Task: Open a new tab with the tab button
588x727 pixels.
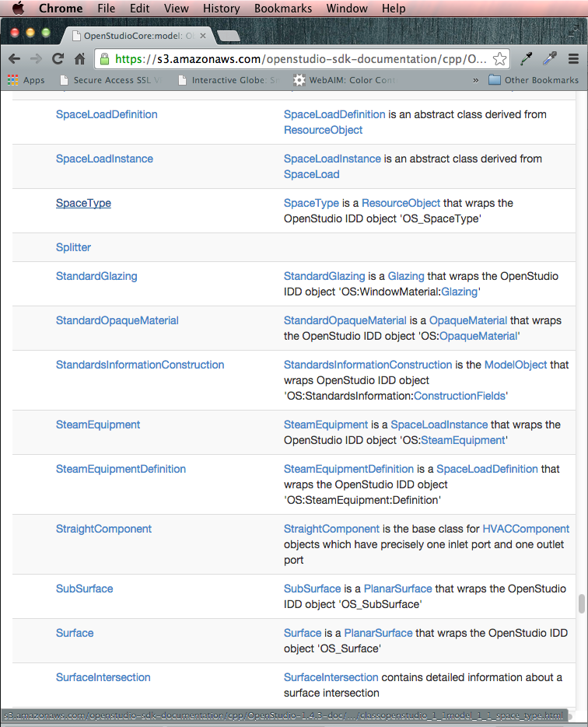Action: tap(229, 36)
